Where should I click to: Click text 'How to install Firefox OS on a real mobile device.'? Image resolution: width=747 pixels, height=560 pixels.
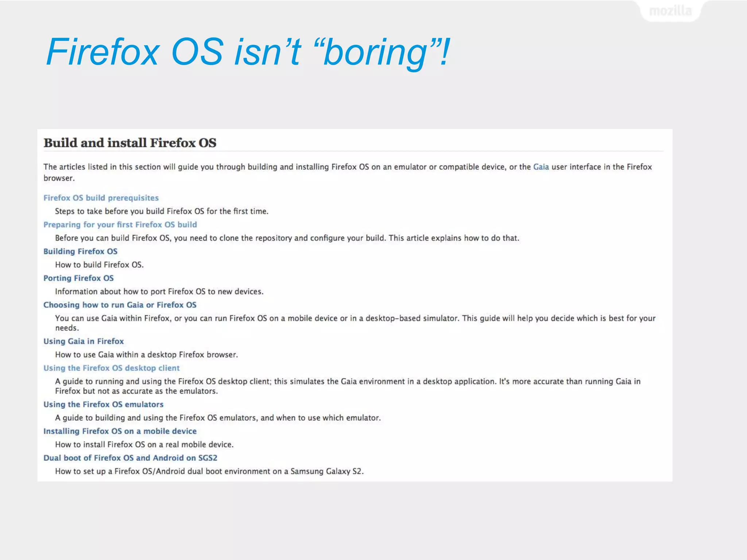144,445
